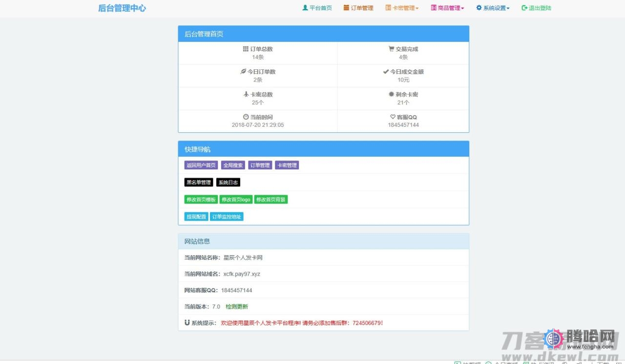Click the 当前网站域名 label
This screenshot has height=364, width=625.
(x=203, y=274)
